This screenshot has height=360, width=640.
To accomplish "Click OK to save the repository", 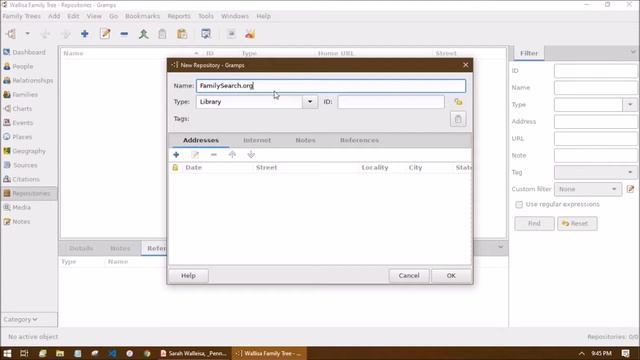I will [x=451, y=276].
